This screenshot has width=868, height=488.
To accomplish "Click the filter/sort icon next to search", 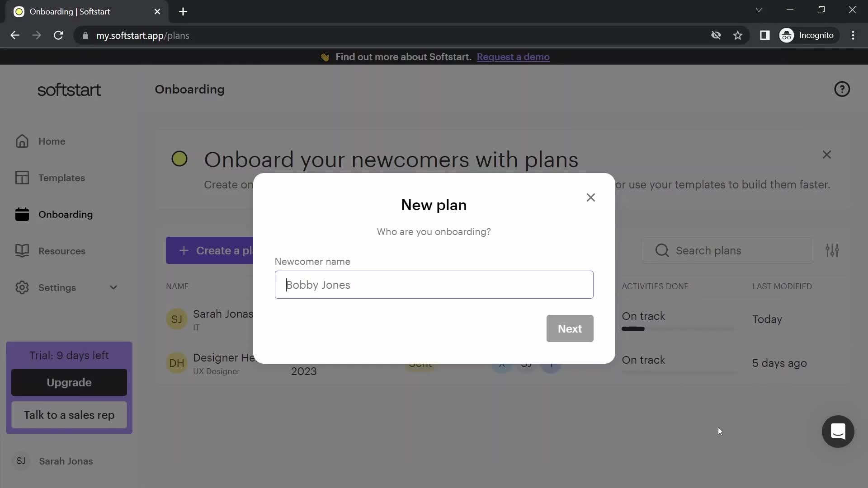I will pos(833,250).
